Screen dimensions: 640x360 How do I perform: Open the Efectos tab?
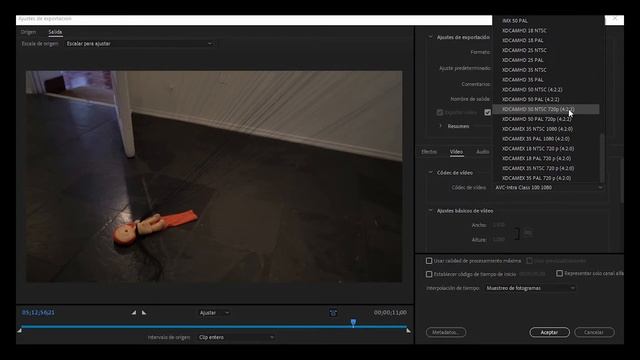[x=429, y=151]
